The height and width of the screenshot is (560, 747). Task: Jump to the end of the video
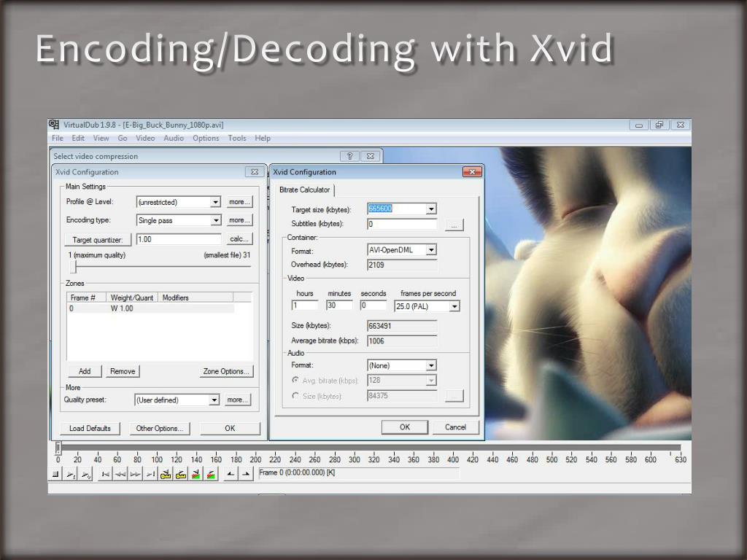tap(150, 474)
